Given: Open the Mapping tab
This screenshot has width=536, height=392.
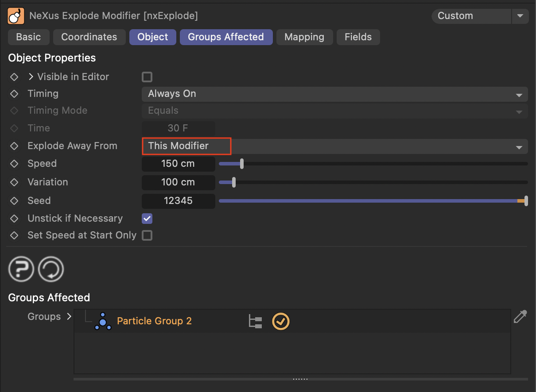Looking at the screenshot, I should 304,37.
